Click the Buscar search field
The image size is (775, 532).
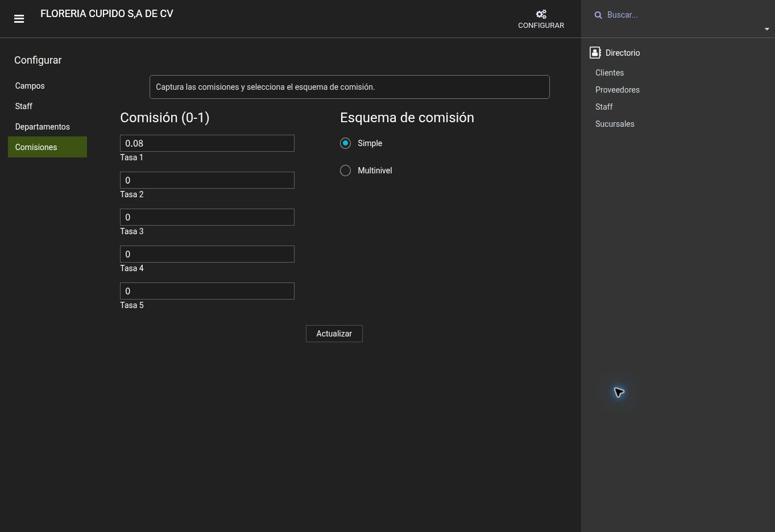coord(682,15)
